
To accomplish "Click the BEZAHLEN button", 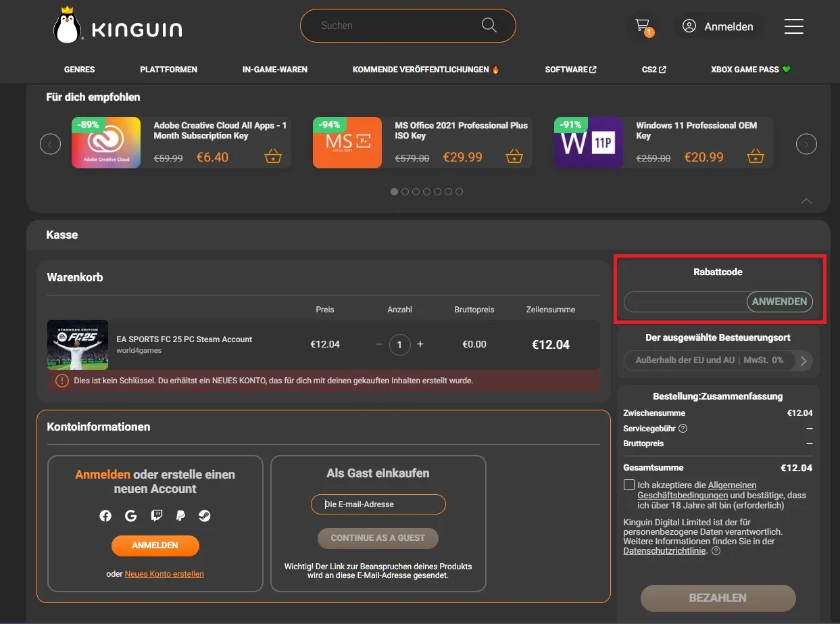I will (x=718, y=598).
